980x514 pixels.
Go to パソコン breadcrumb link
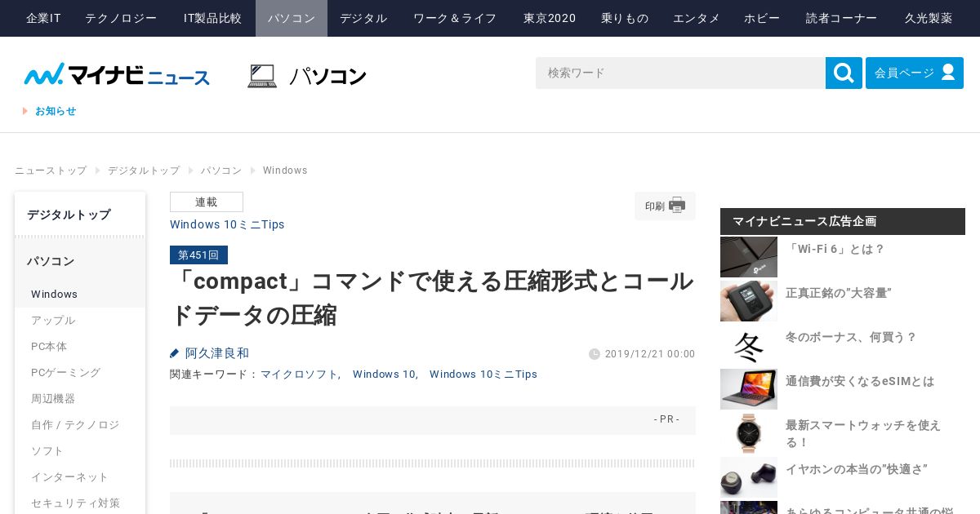click(221, 171)
